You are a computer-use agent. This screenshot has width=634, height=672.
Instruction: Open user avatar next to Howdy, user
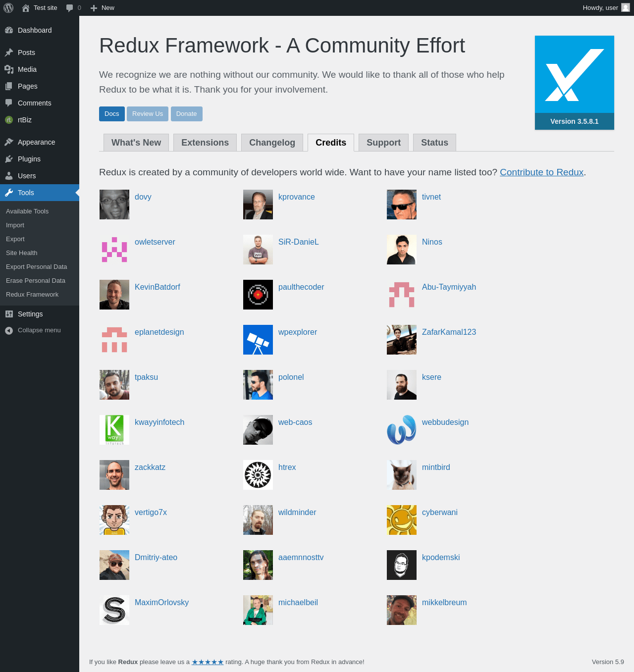(626, 8)
